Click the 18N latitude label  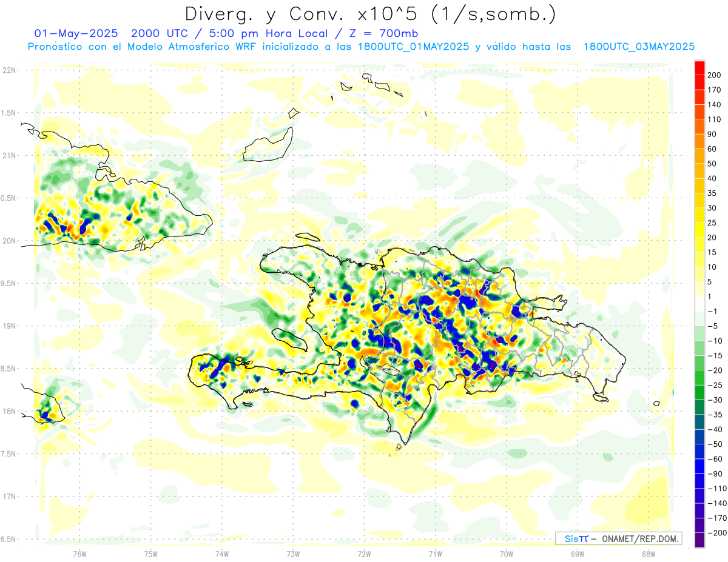coord(9,412)
